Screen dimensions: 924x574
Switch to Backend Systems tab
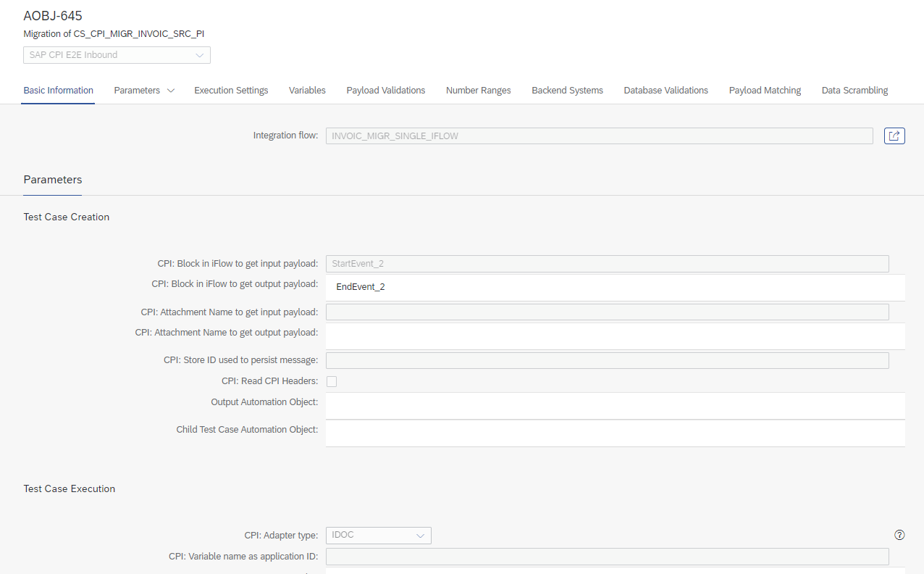(567, 91)
